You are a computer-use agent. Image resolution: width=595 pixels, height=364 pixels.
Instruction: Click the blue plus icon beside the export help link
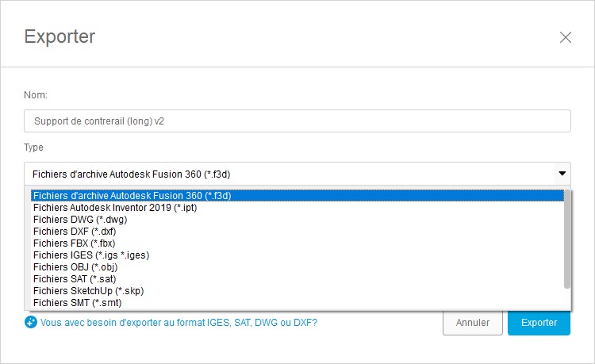click(31, 322)
